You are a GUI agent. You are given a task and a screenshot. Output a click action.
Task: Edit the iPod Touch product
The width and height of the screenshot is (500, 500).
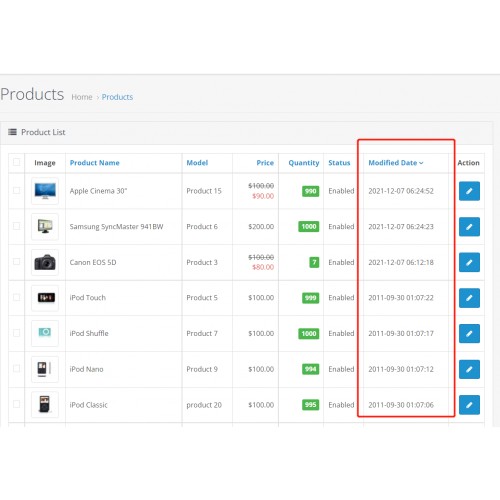point(469,298)
